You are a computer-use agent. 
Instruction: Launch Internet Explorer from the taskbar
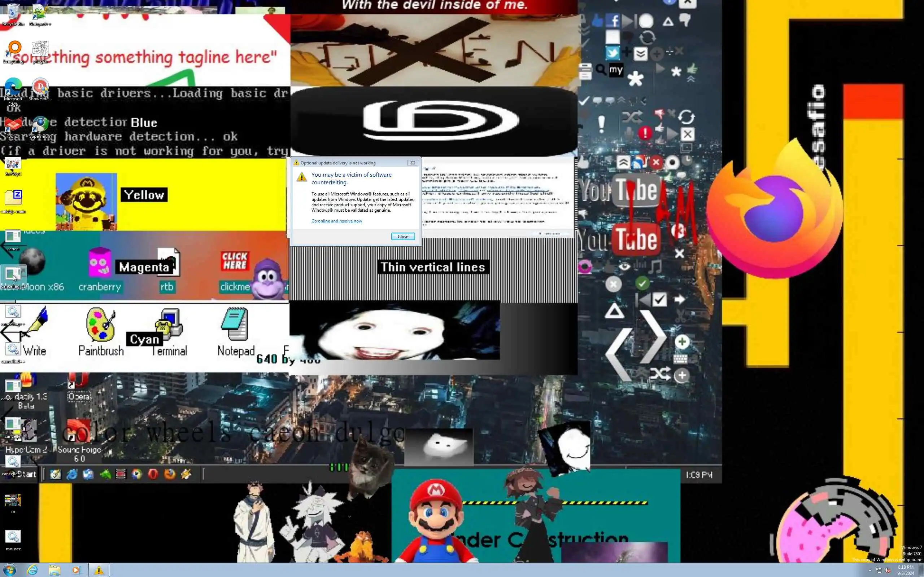(x=32, y=570)
